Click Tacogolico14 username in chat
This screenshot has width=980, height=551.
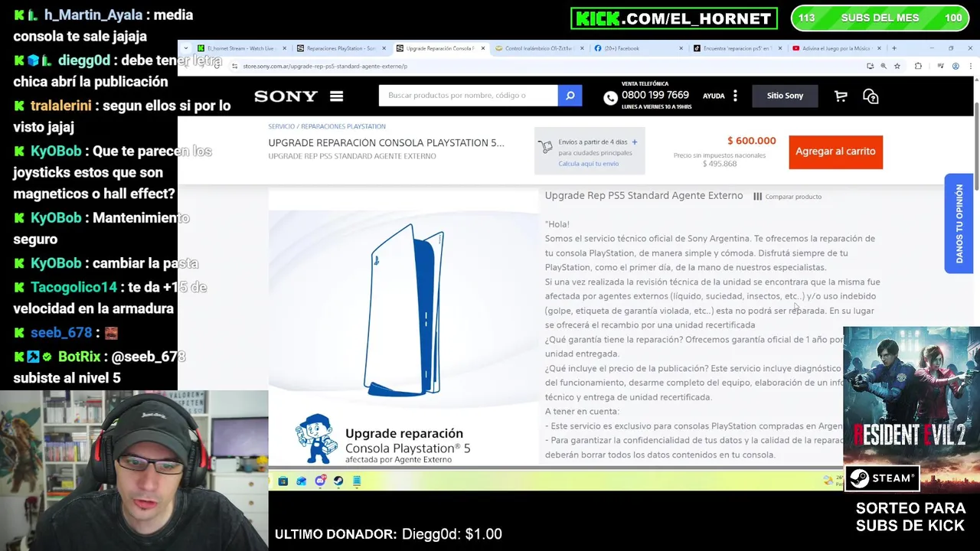pyautogui.click(x=73, y=287)
